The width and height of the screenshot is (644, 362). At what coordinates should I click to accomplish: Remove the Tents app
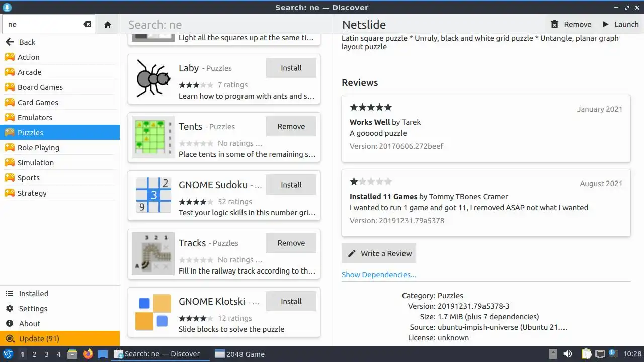[x=291, y=126]
